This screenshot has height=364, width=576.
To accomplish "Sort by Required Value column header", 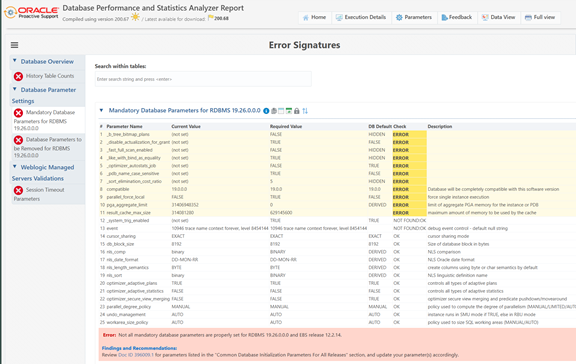I will [x=286, y=126].
